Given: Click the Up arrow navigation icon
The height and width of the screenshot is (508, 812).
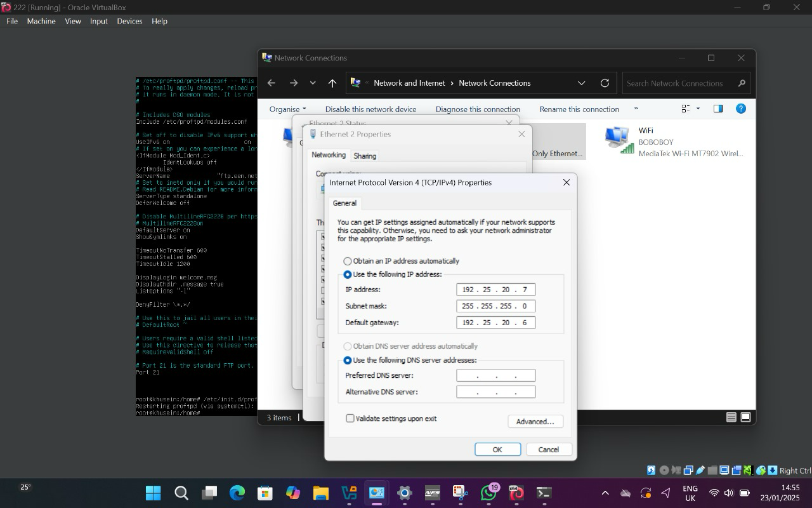Looking at the screenshot, I should [x=332, y=83].
